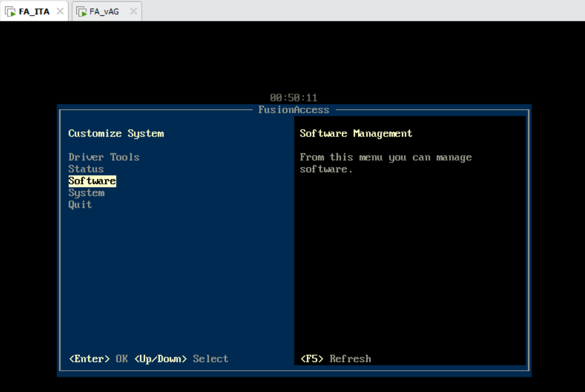Select System menu entry
585x392 pixels.
[x=86, y=193]
